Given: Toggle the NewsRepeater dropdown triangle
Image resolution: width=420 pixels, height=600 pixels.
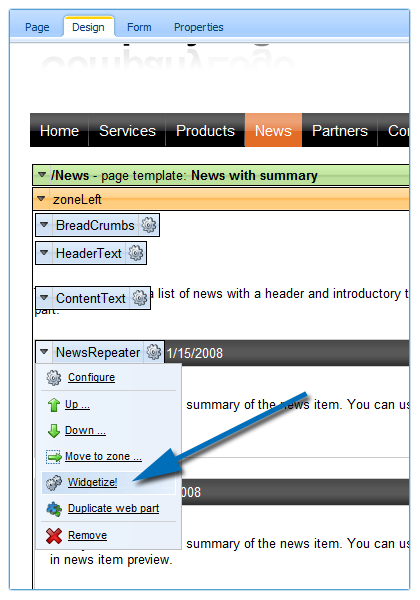Looking at the screenshot, I should point(44,351).
